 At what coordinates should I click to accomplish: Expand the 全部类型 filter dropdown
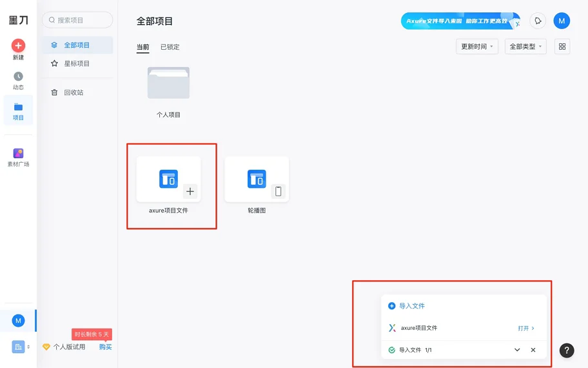click(525, 46)
